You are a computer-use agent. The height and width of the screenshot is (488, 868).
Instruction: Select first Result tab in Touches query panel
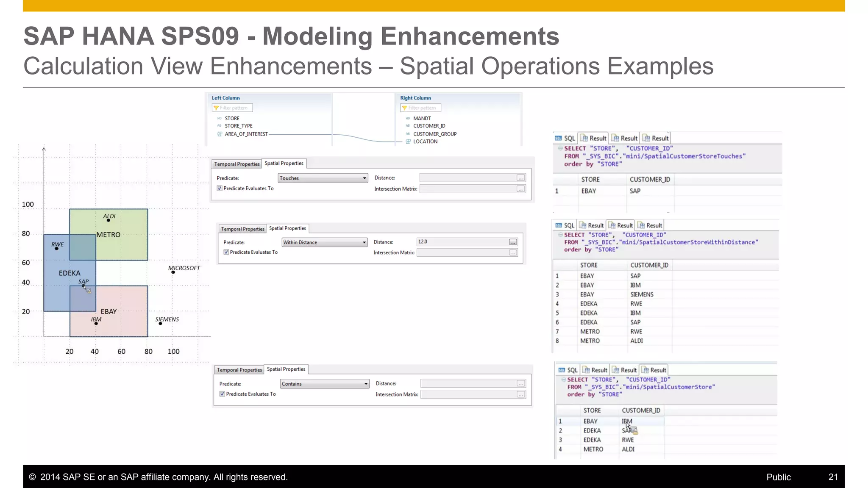pos(593,138)
